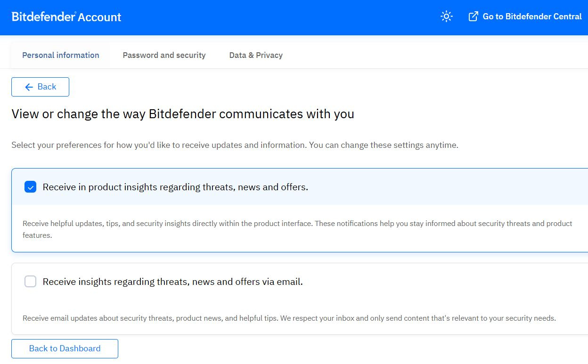Click in-product insights description paragraph
This screenshot has width=588, height=364.
point(297,229)
